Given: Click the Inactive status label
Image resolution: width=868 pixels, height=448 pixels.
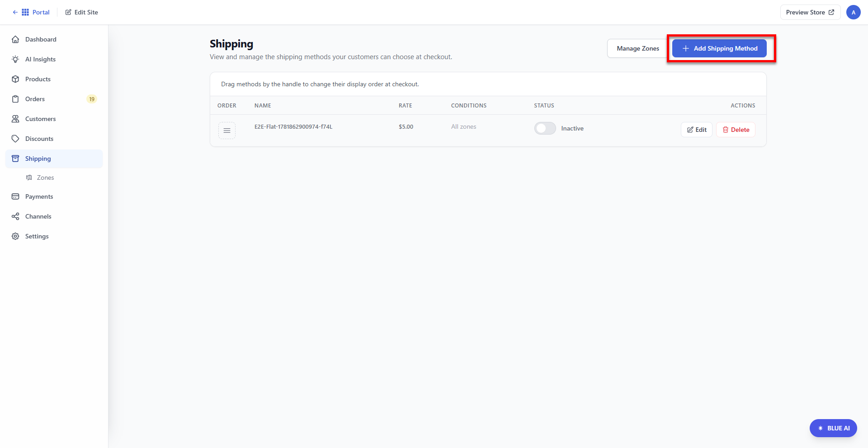Looking at the screenshot, I should point(572,128).
